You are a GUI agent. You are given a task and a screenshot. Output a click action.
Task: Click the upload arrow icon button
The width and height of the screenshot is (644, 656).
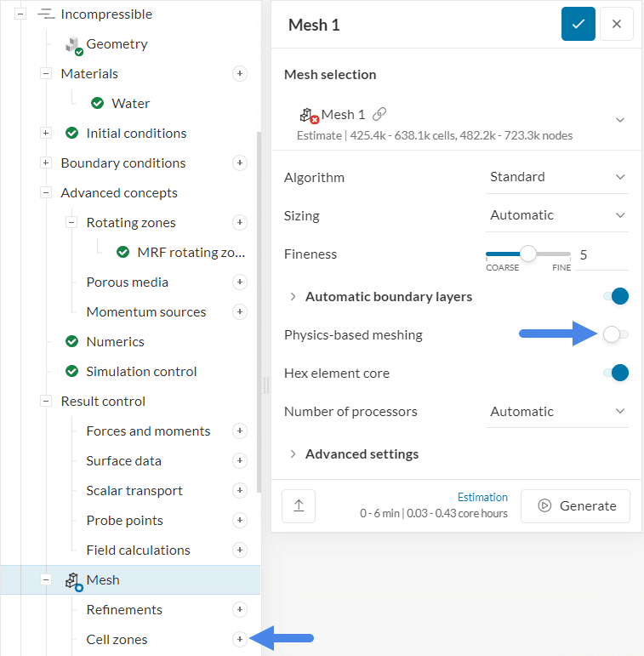(299, 505)
